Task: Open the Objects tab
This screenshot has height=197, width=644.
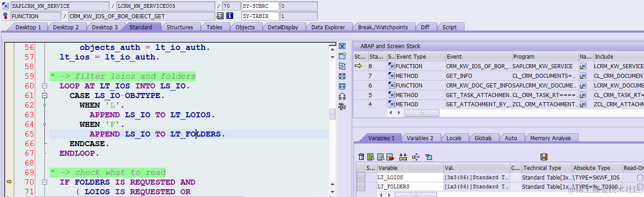Action: tap(245, 27)
